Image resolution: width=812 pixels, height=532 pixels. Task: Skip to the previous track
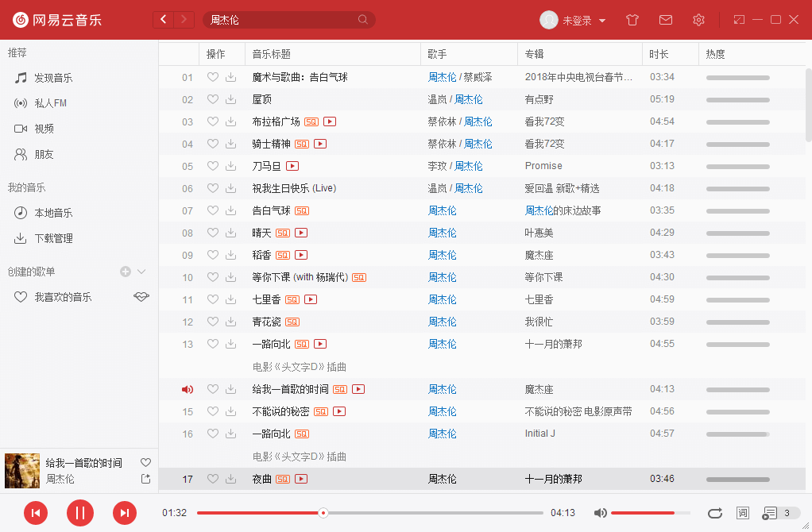pos(36,513)
